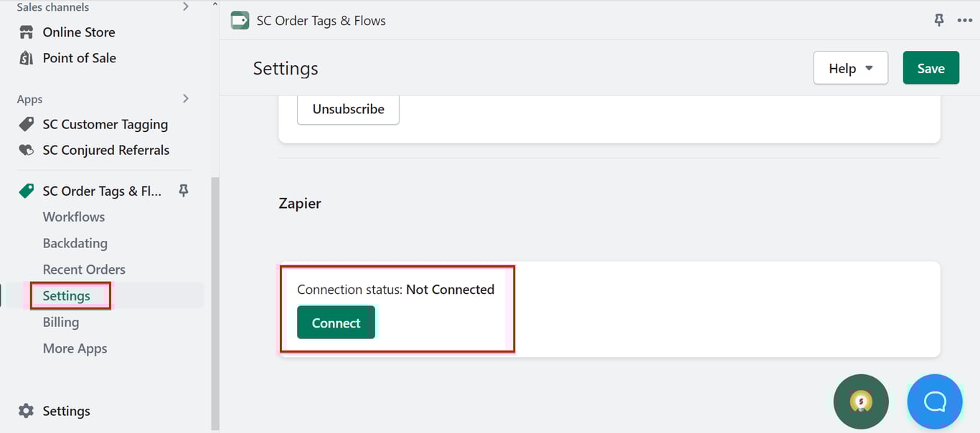Viewport: 980px width, 433px height.
Task: Go to Backdating page
Action: point(75,243)
